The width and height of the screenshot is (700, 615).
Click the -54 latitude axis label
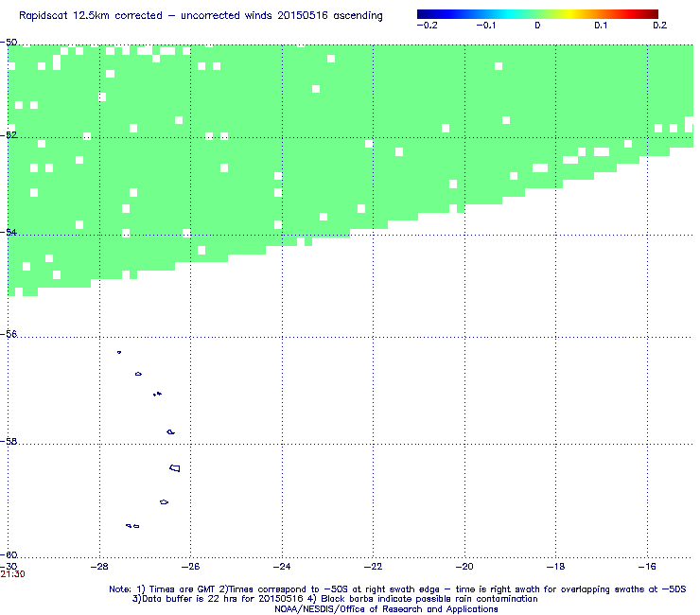tap(9, 232)
